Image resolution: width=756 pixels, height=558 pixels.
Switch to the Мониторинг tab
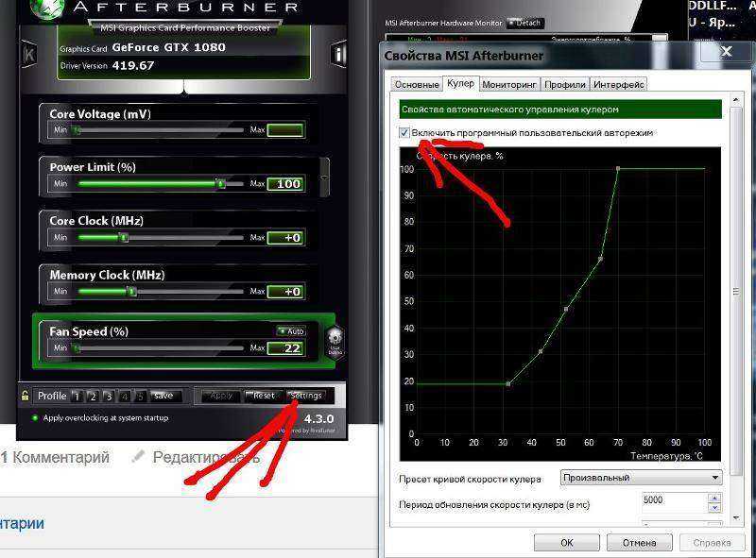(509, 84)
